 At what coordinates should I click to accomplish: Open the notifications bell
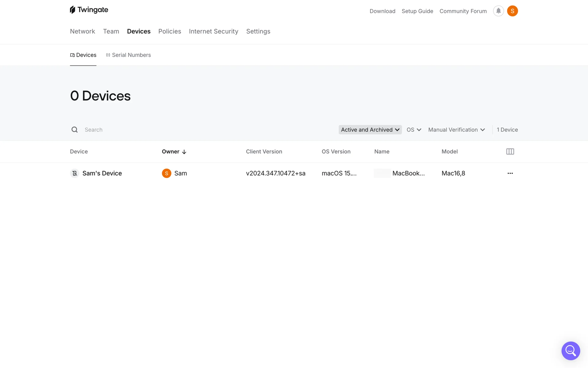click(498, 11)
